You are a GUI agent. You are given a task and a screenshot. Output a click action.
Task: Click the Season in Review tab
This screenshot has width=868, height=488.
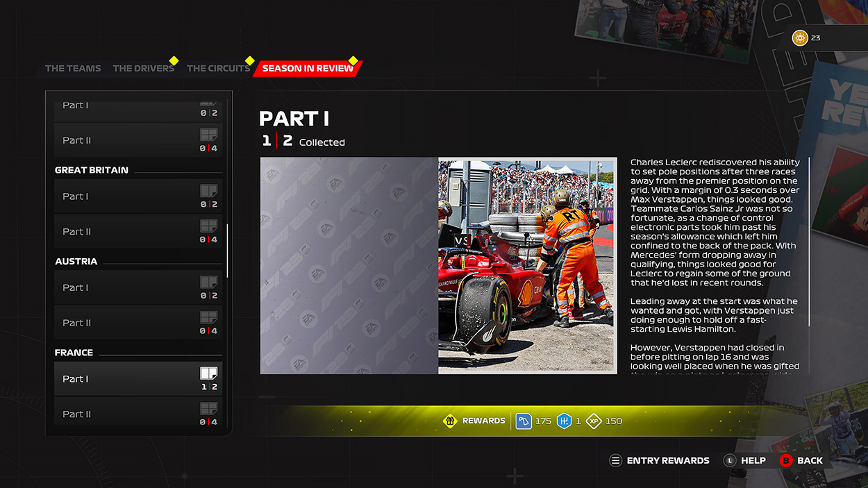[x=308, y=69]
